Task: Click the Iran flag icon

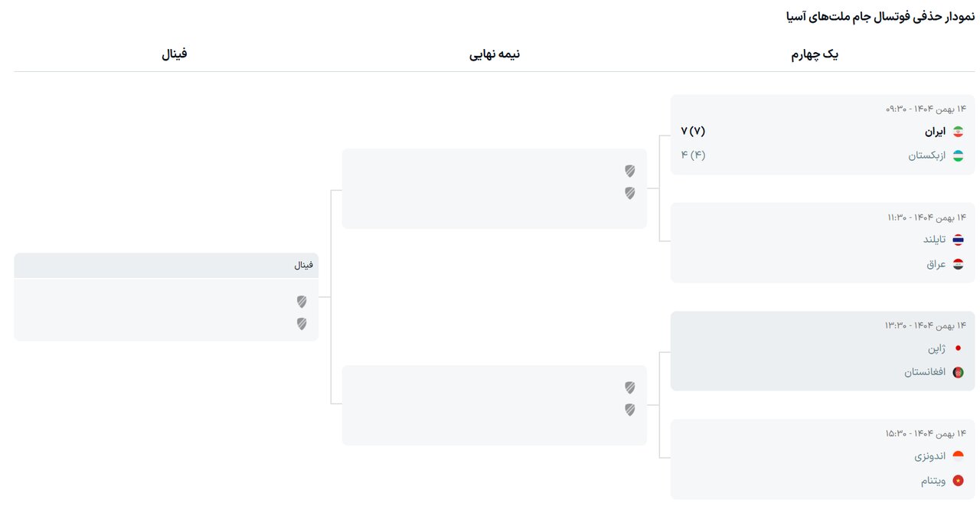Action: (x=958, y=132)
